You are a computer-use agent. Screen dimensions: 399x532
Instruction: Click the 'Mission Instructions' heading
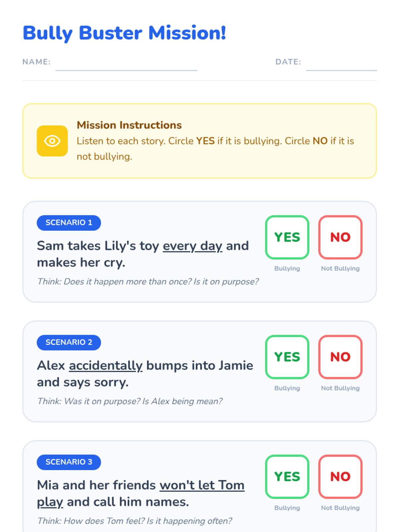129,125
